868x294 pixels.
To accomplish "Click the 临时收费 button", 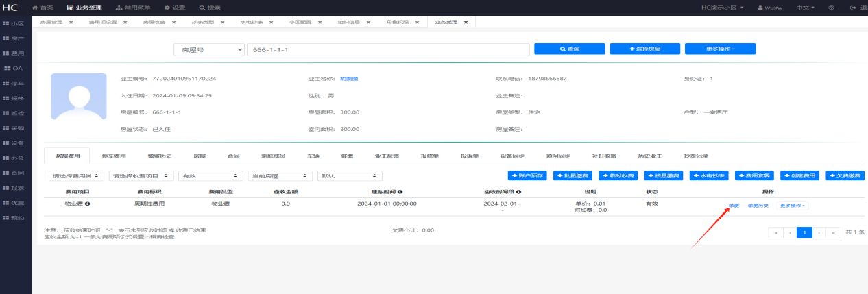I will [x=618, y=176].
